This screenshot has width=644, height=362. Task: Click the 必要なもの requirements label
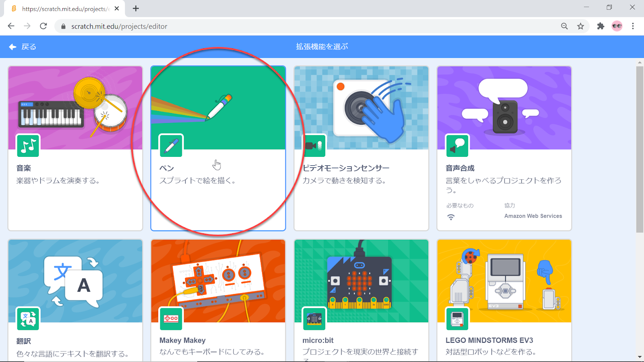460,206
